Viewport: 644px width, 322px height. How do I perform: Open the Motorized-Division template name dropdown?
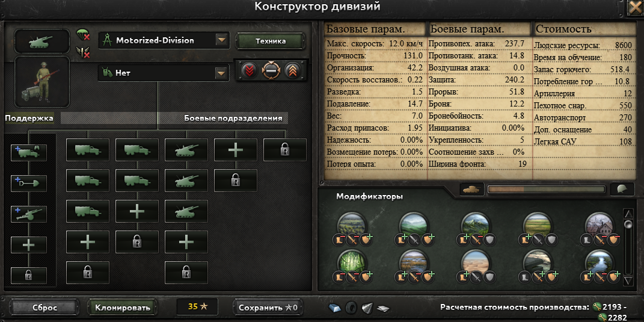(x=222, y=40)
